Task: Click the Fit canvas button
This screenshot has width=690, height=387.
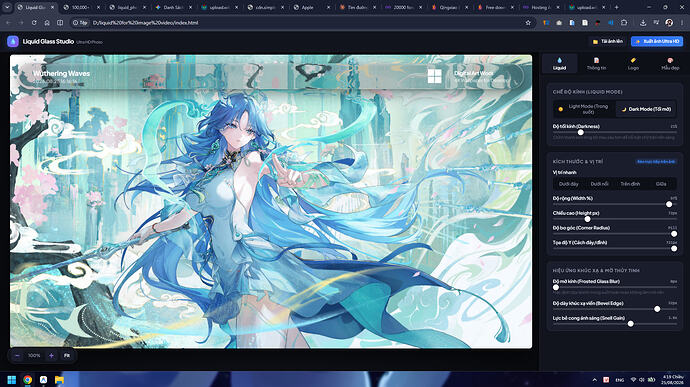Action: 67,355
